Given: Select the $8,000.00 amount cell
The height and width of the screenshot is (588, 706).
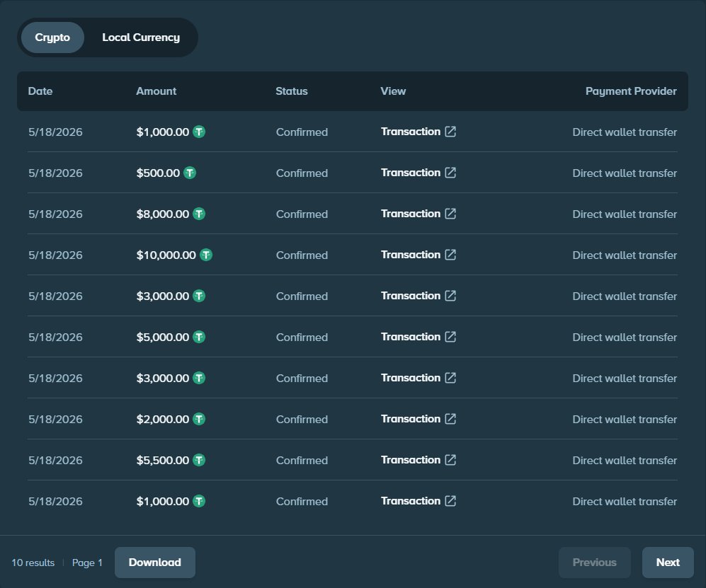Looking at the screenshot, I should (x=163, y=214).
